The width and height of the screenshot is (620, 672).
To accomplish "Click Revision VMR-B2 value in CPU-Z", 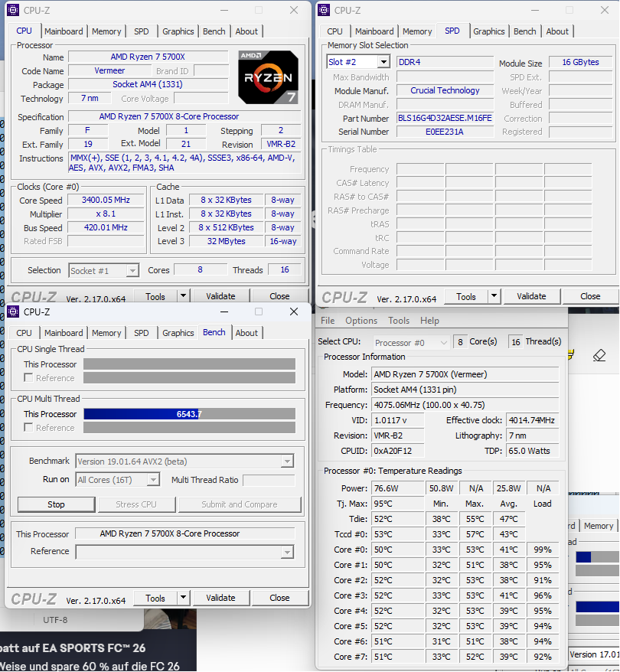I will click(x=281, y=144).
